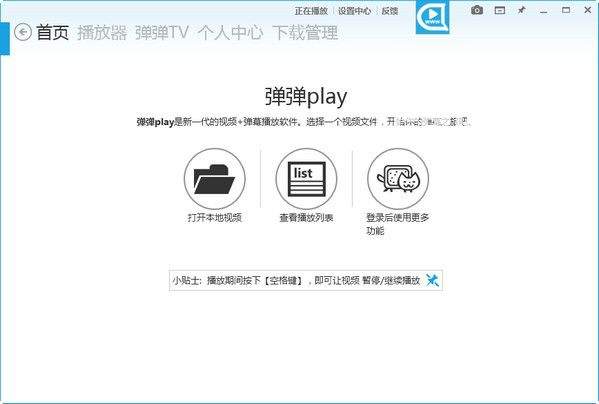Image resolution: width=599 pixels, height=404 pixels.
Task: Click the list icon to view playlist
Action: point(306,179)
